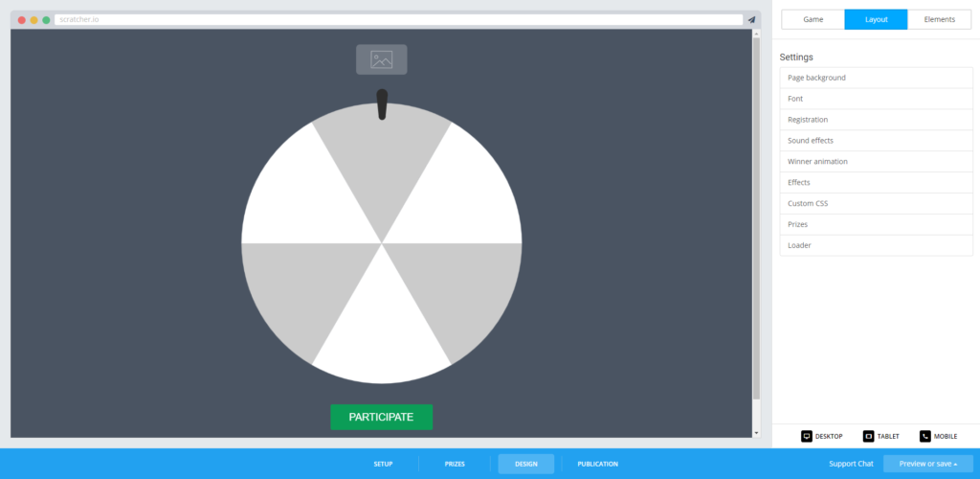Open the Preview or save dropdown
The height and width of the screenshot is (479, 980).
tap(927, 464)
